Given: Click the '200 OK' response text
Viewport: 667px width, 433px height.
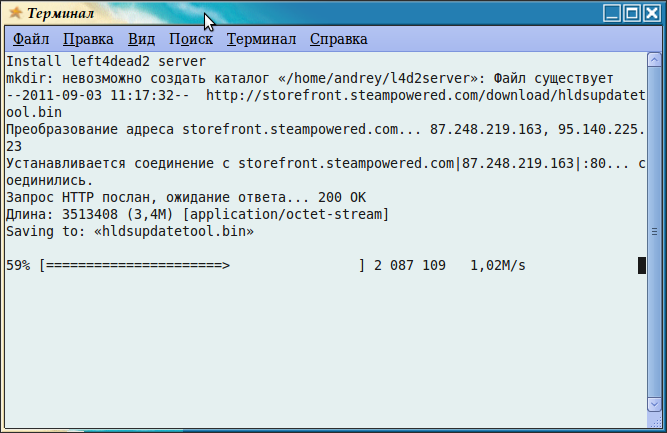Looking at the screenshot, I should [342, 197].
